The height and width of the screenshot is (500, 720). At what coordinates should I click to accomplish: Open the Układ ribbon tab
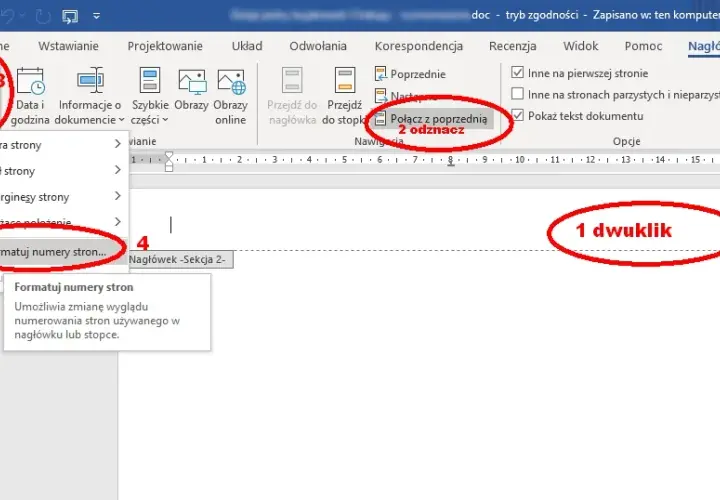coord(247,46)
